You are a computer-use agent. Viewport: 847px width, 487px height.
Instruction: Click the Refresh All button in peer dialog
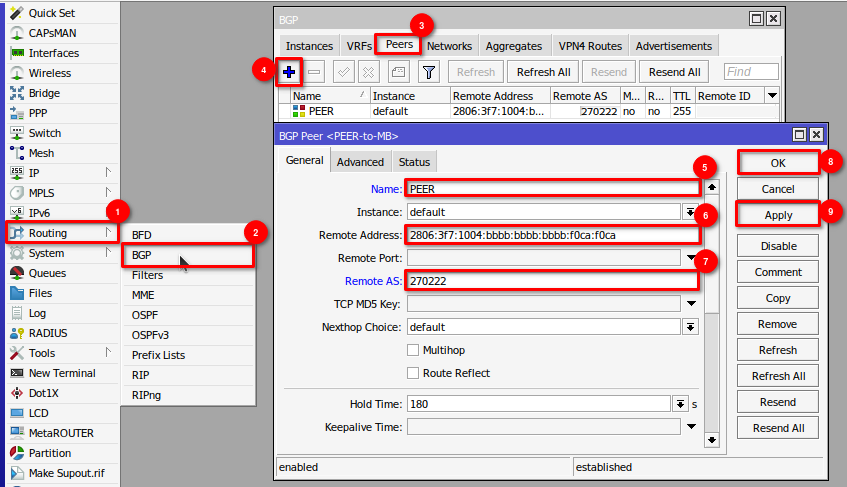click(x=777, y=376)
